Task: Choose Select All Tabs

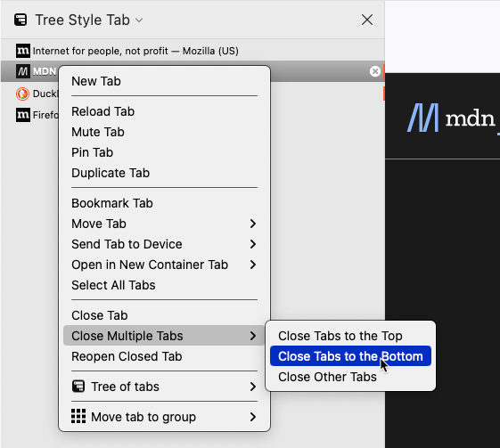Action: click(x=164, y=285)
